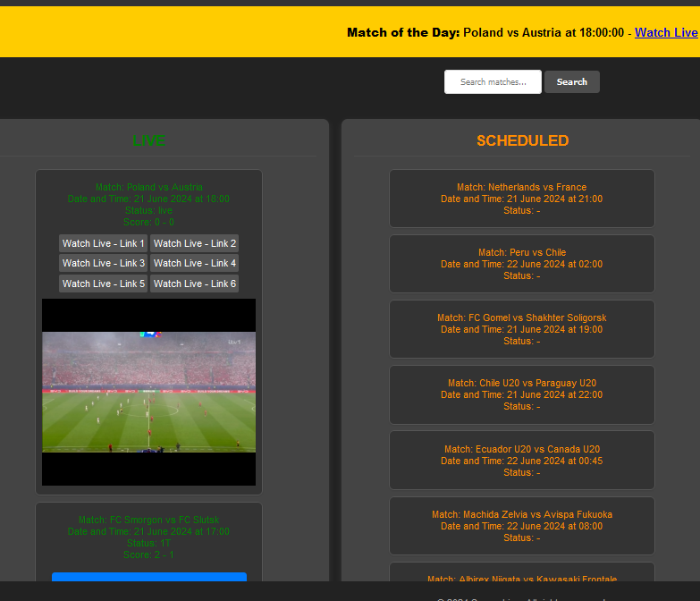Click Ecuador U20 vs Canada U20 card

[x=522, y=461]
